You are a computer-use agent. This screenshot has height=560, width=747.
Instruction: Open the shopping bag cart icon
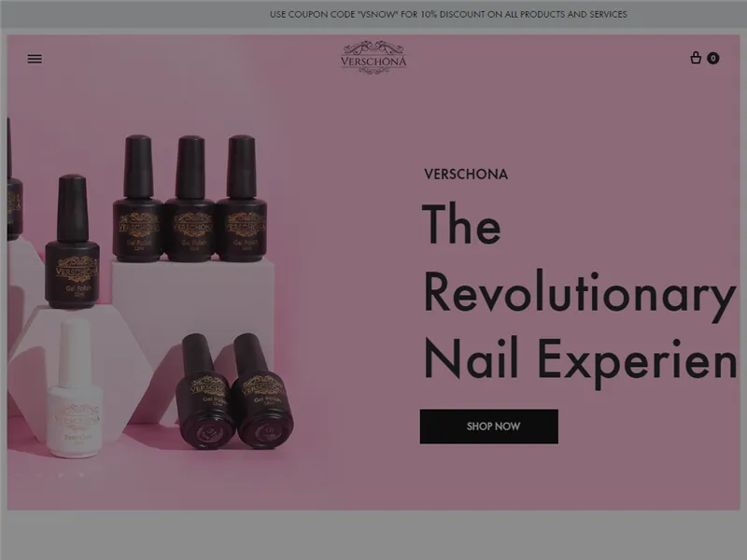tap(696, 58)
